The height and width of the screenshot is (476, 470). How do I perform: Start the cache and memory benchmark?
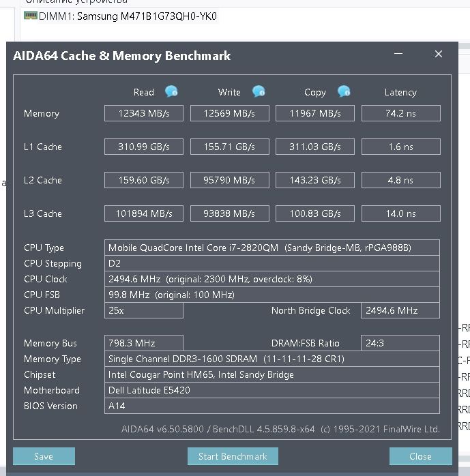233,456
